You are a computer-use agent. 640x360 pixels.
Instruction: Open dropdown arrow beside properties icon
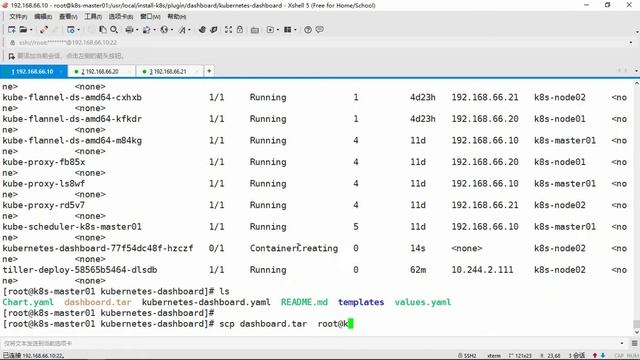point(78,30)
